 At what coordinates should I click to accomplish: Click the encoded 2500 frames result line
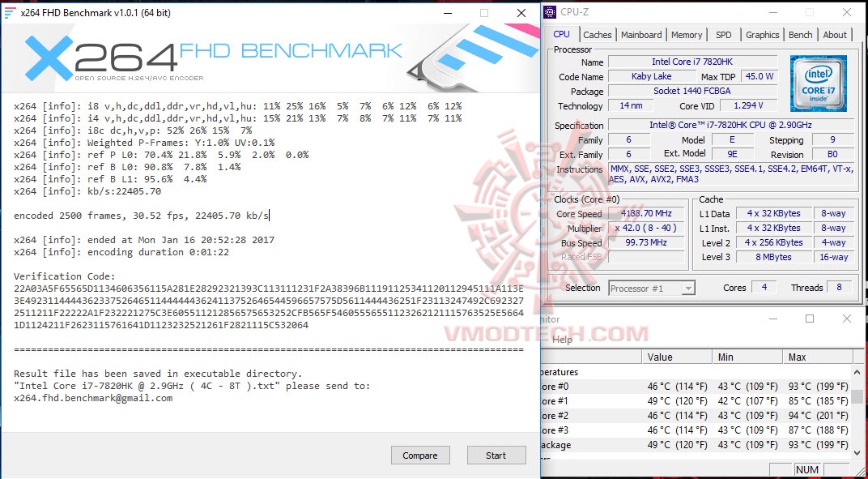click(x=141, y=216)
